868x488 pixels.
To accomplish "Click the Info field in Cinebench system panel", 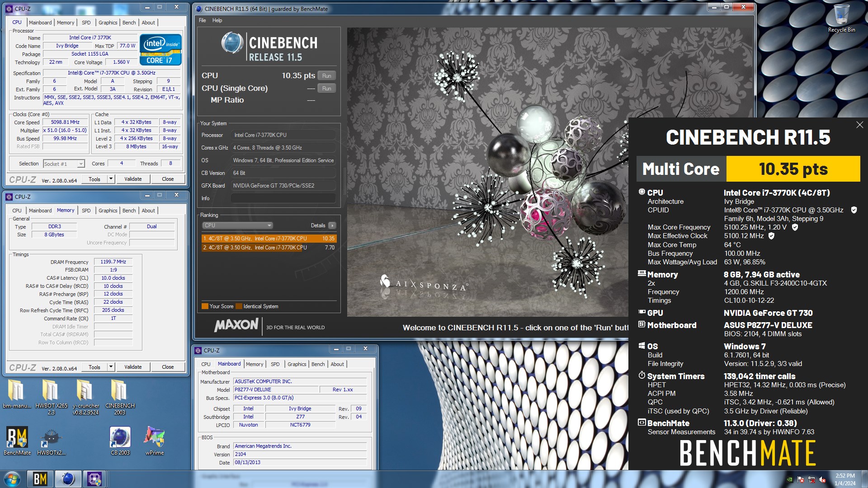I will pos(283,198).
